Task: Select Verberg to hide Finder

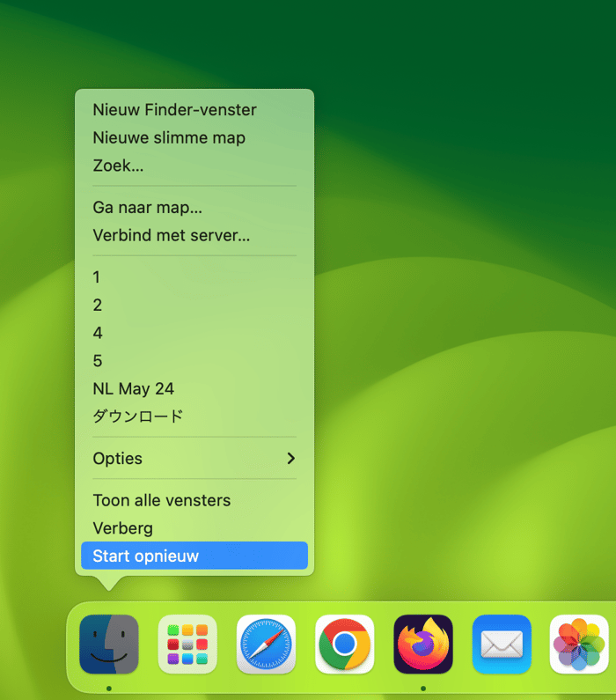Action: 194,528
